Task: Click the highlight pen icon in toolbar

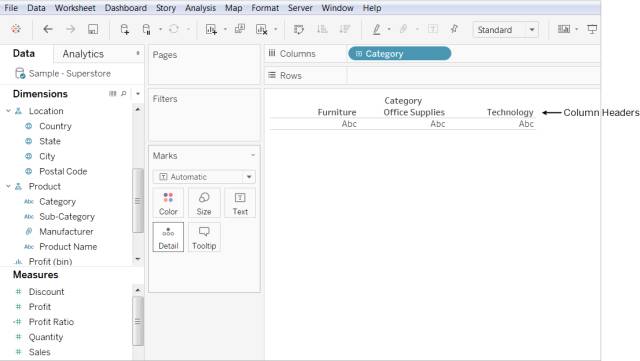Action: pos(376,29)
